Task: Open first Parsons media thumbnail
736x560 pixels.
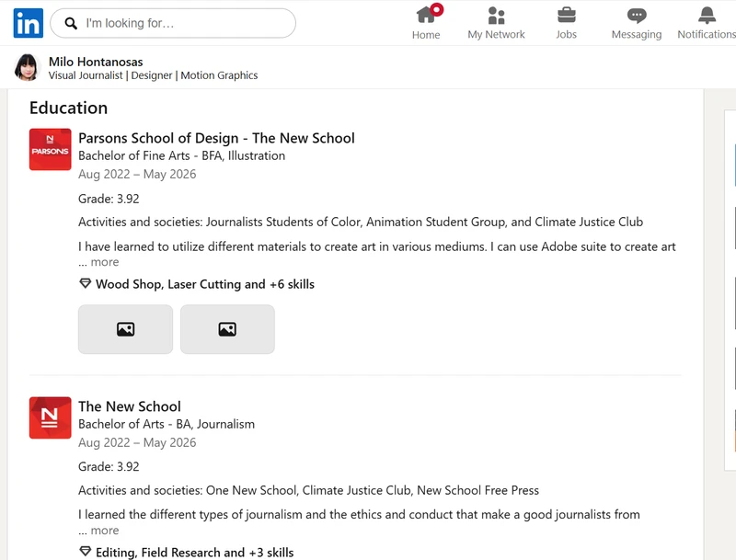Action: point(125,329)
